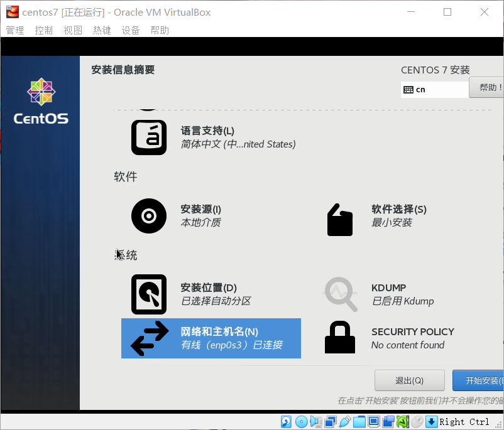The image size is (504, 430).
Task: Click the 开始安装 begin installation button
Action: 478,380
